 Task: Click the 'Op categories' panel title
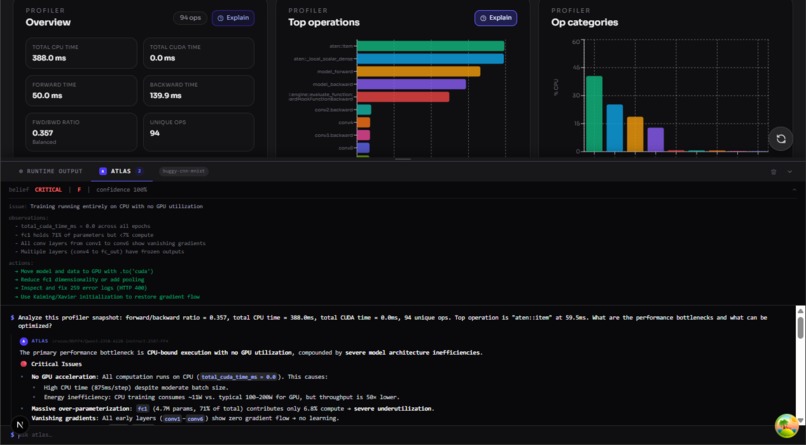coord(584,22)
